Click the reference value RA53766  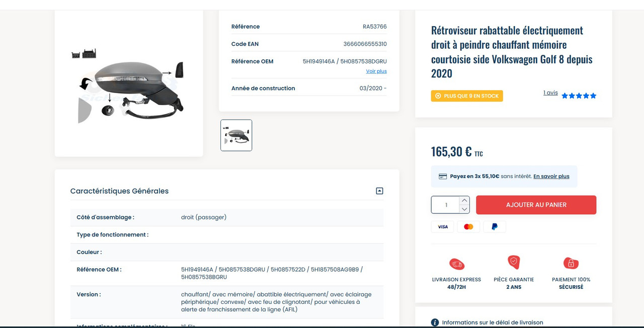375,27
